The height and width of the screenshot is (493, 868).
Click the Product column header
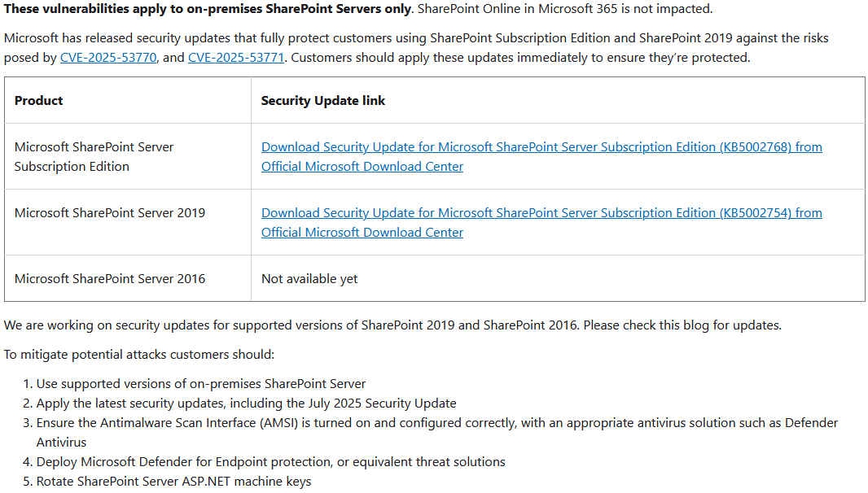pos(38,101)
